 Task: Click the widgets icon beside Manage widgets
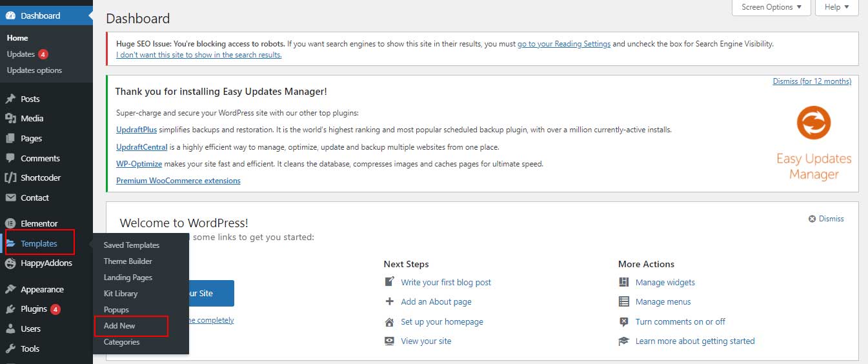[x=624, y=282]
